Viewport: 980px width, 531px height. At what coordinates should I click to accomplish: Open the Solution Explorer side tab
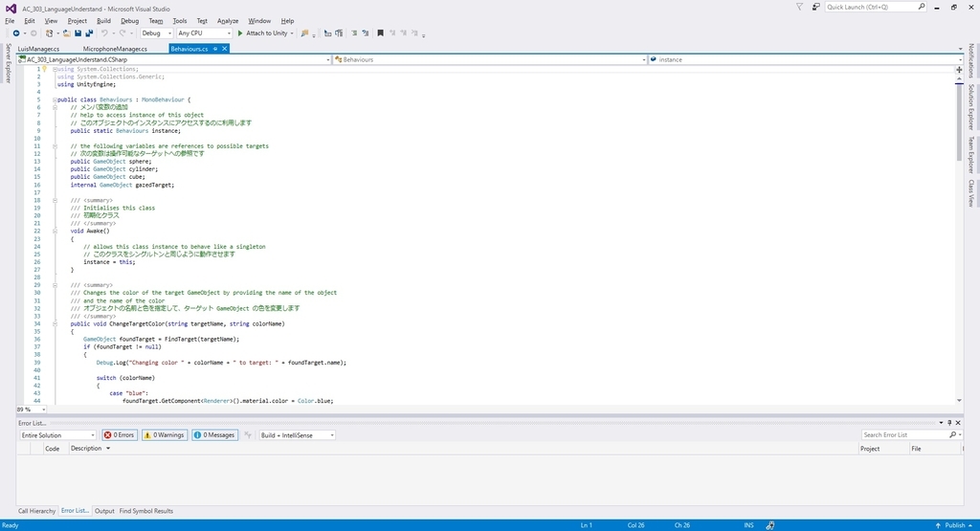971,107
